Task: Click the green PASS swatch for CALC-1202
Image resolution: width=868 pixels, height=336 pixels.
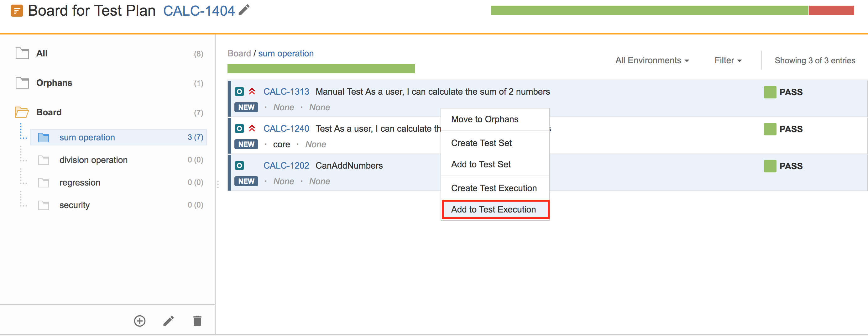Action: click(x=770, y=166)
